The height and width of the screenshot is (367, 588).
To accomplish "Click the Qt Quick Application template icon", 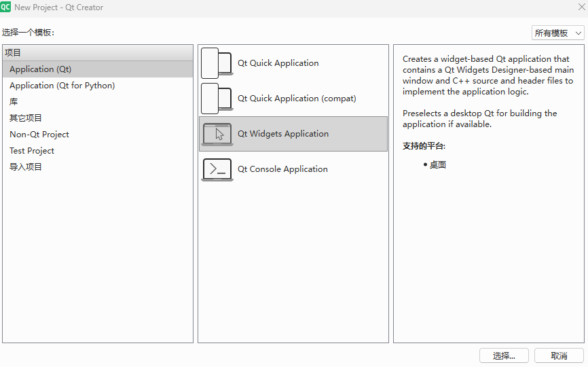I will tap(217, 63).
